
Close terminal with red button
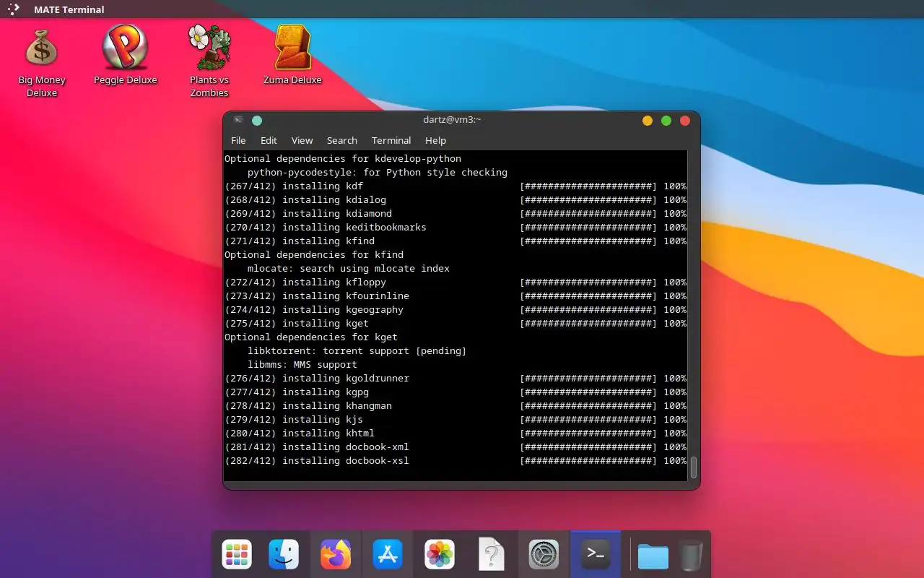click(x=685, y=121)
